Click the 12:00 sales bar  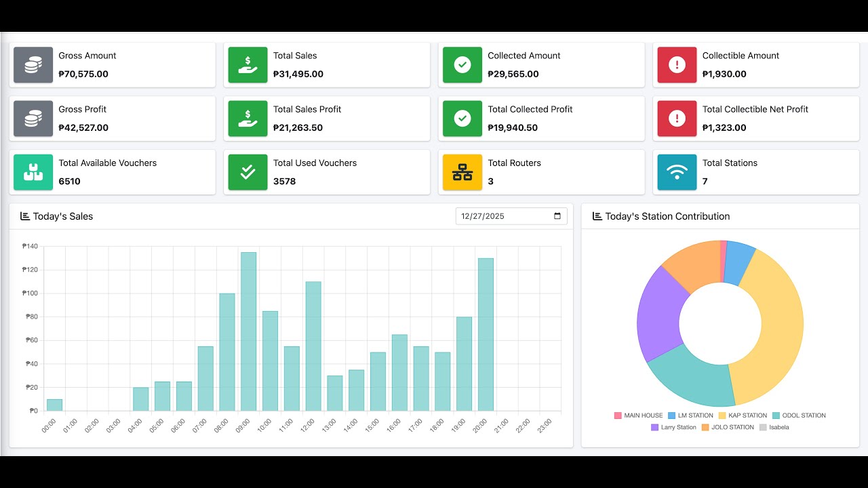click(313, 346)
